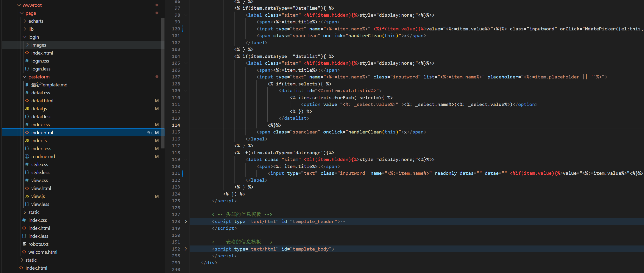Click the HTML icon of welcome.html
The height and width of the screenshot is (273, 644).
[x=24, y=252]
